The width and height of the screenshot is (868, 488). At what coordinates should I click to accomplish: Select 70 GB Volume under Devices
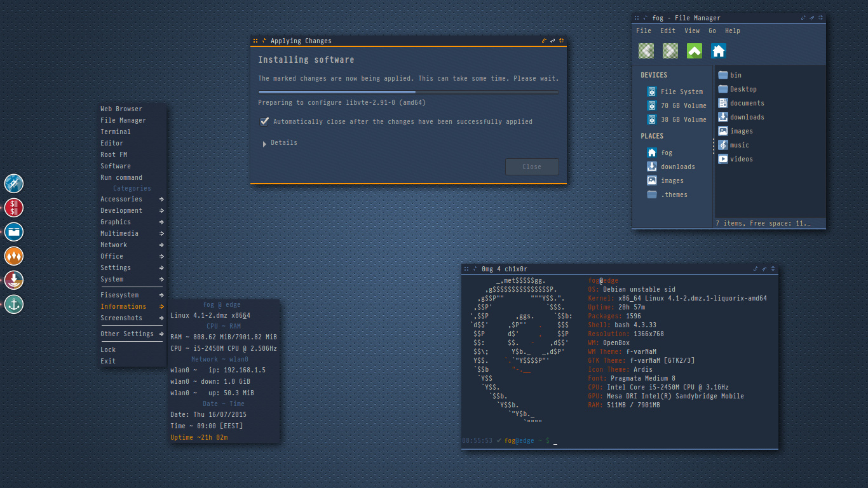click(x=683, y=105)
